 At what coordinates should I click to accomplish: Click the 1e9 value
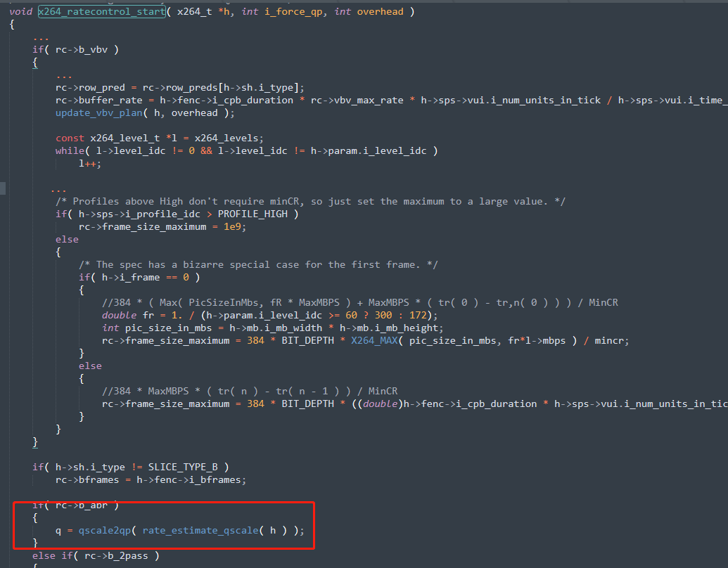point(233,226)
